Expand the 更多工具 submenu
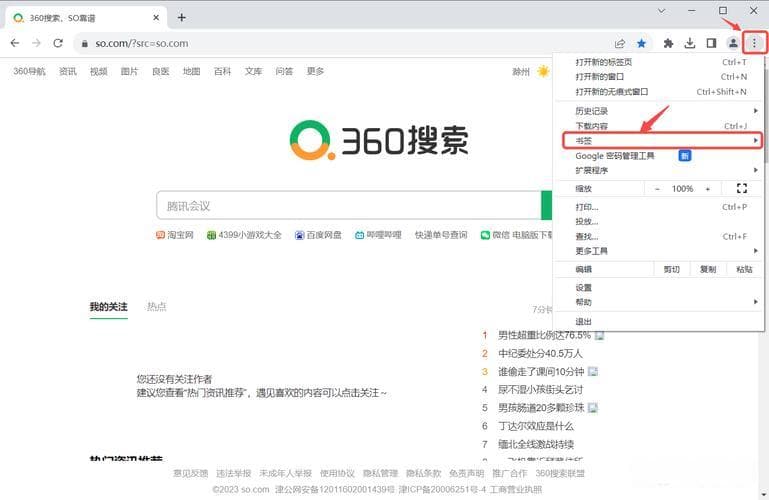The height and width of the screenshot is (500, 769). (659, 251)
